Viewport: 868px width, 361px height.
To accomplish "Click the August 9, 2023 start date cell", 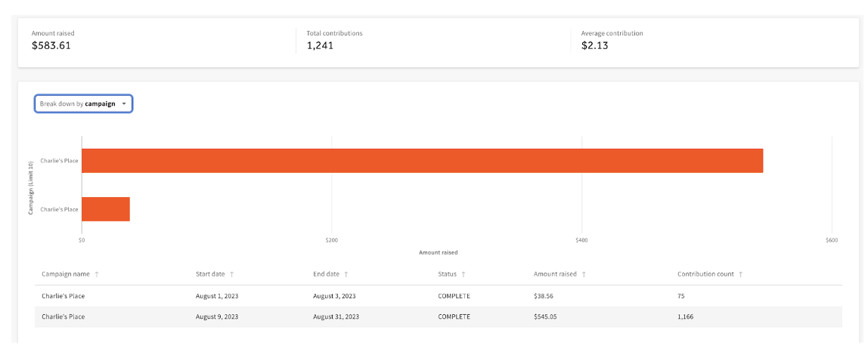I will 217,316.
